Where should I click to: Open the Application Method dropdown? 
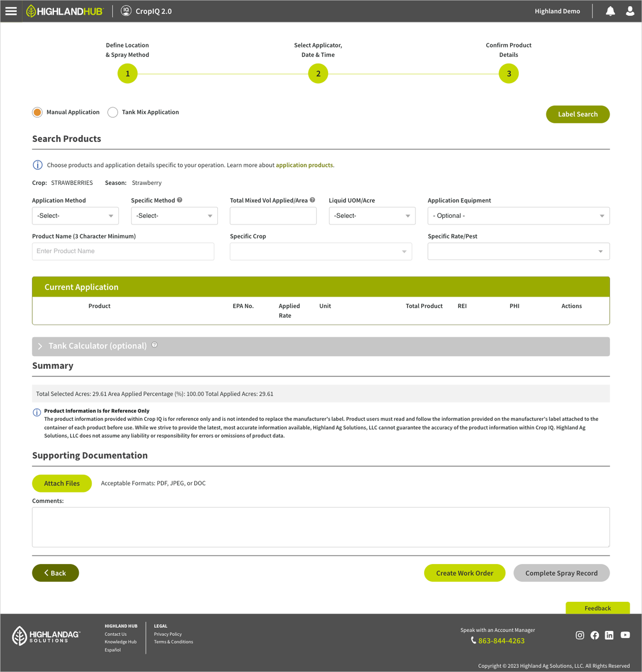click(x=75, y=215)
